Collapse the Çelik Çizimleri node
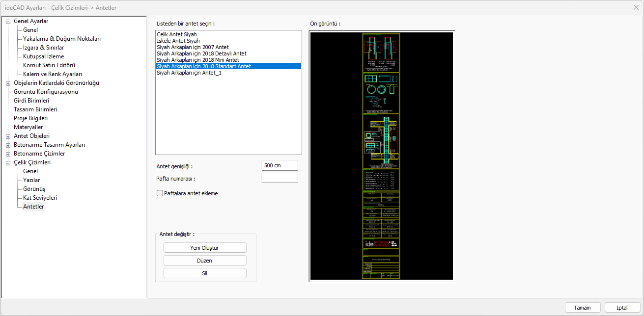 pyautogui.click(x=8, y=162)
